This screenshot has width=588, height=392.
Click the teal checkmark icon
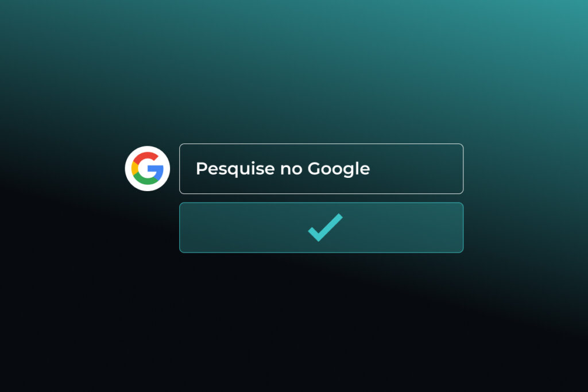(325, 227)
